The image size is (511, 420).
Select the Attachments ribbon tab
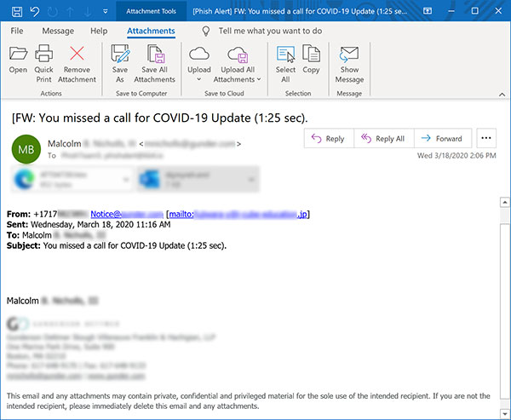(x=151, y=31)
